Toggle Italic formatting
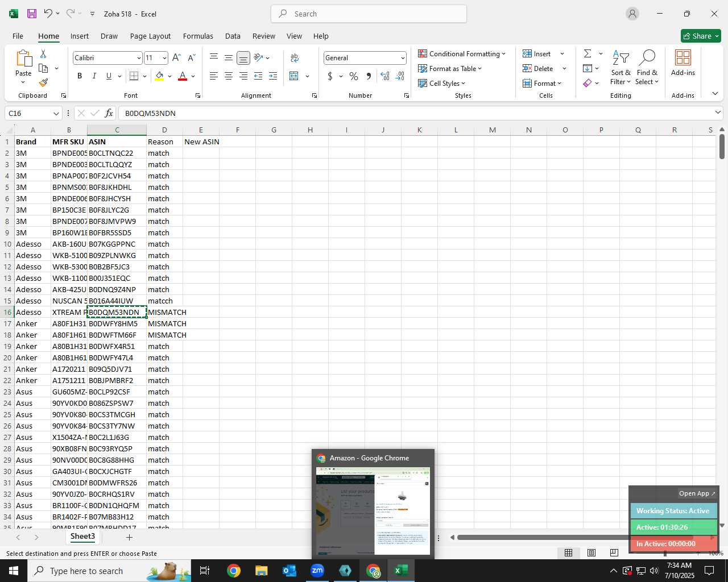The height and width of the screenshot is (582, 728). click(94, 76)
